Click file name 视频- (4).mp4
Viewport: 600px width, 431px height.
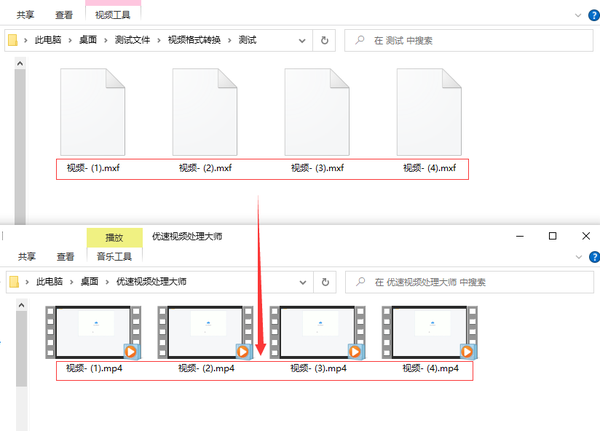point(430,369)
